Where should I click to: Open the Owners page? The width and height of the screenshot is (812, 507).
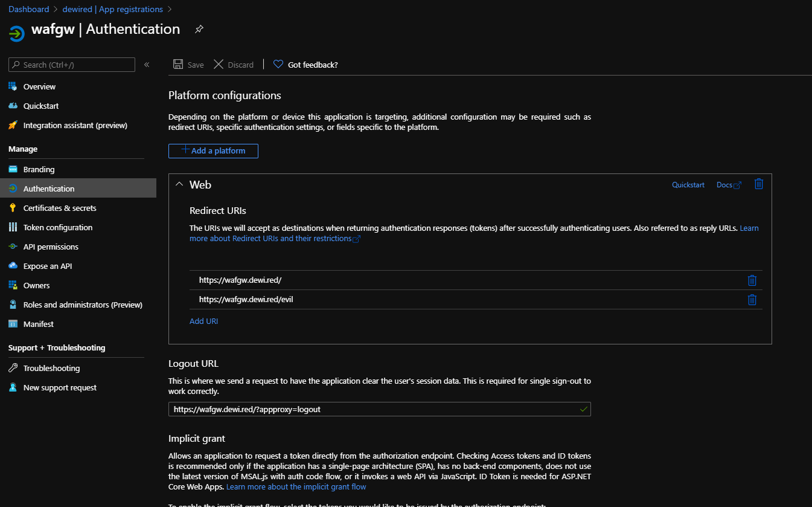[x=36, y=285]
